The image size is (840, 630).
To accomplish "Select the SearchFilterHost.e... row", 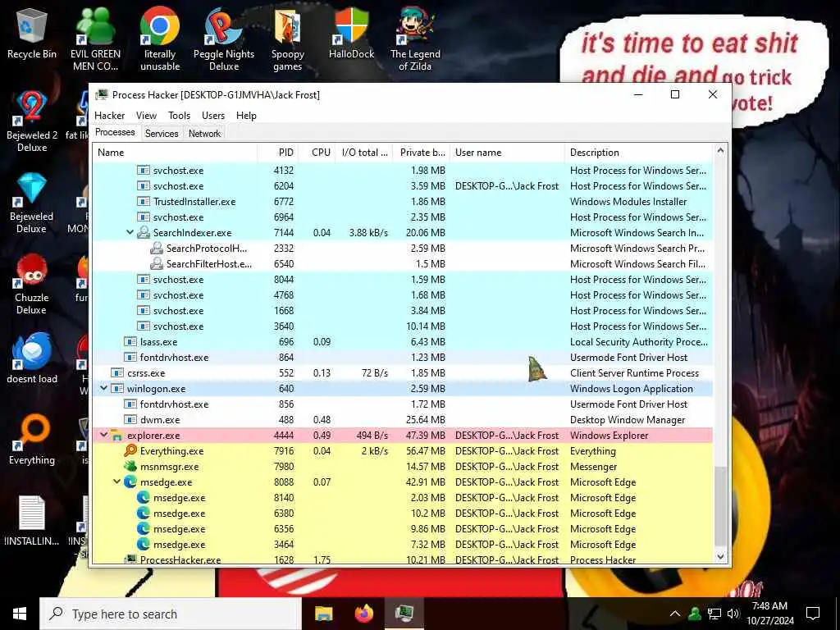I will coord(403,263).
